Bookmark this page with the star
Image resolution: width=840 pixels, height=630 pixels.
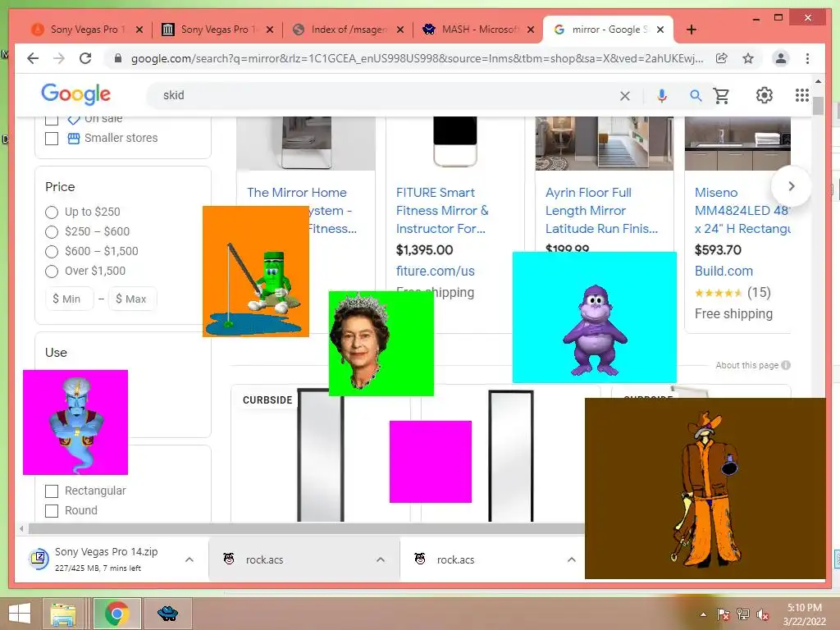(748, 58)
